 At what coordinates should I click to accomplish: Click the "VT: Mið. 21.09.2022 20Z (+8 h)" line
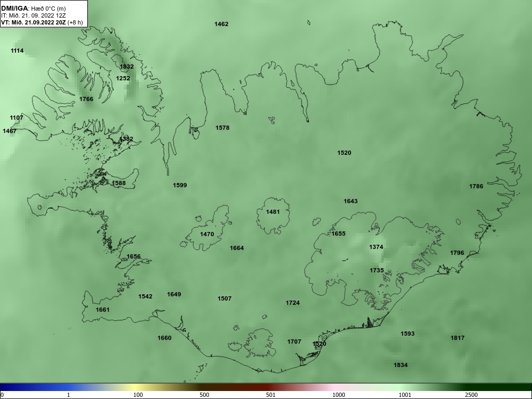tap(41, 22)
